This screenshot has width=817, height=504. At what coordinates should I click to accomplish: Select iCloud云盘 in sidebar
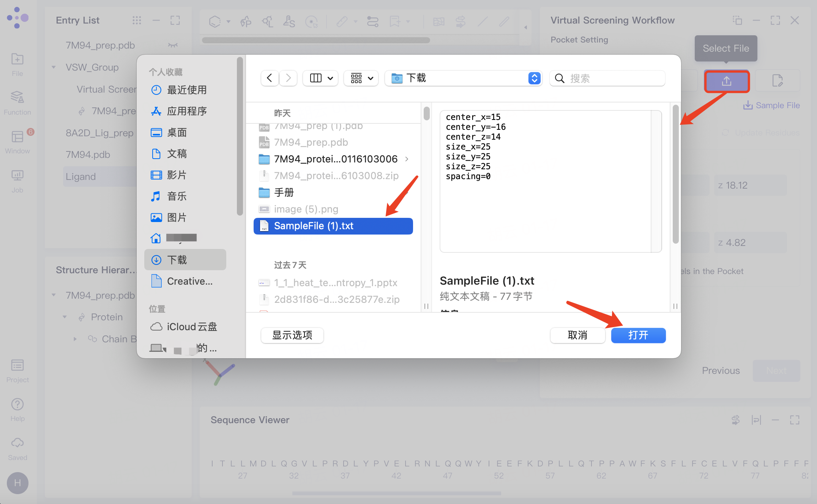tap(186, 327)
